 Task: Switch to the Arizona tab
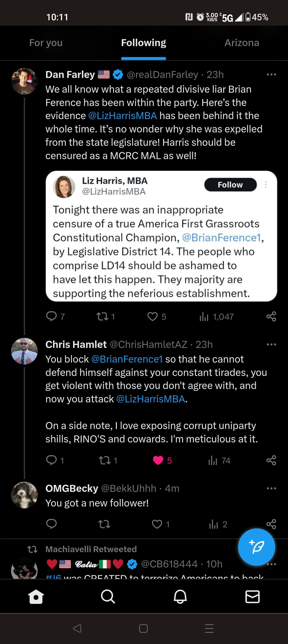pyautogui.click(x=242, y=43)
